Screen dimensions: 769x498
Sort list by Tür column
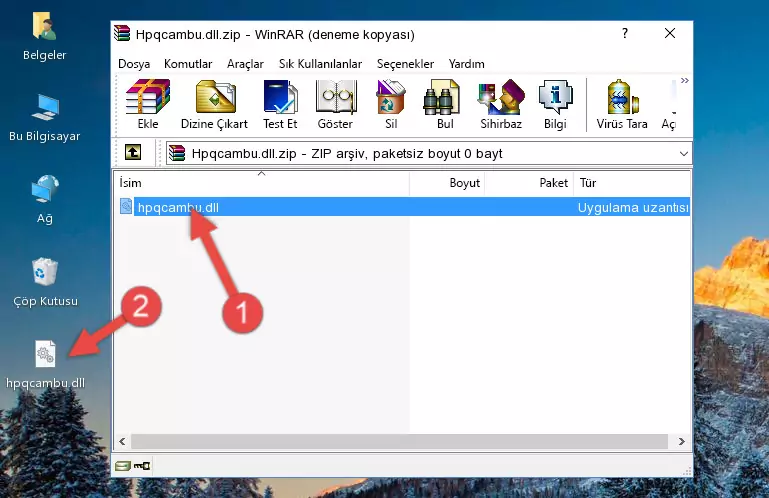pyautogui.click(x=632, y=183)
